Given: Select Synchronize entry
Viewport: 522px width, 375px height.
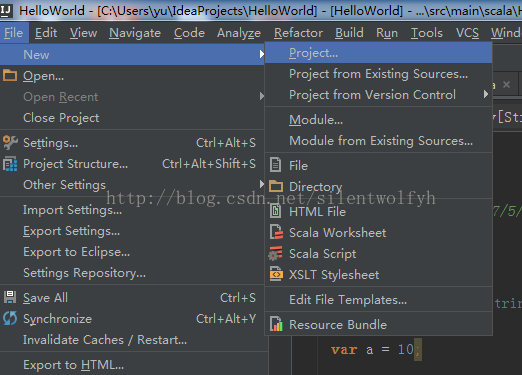Looking at the screenshot, I should click(x=132, y=318).
